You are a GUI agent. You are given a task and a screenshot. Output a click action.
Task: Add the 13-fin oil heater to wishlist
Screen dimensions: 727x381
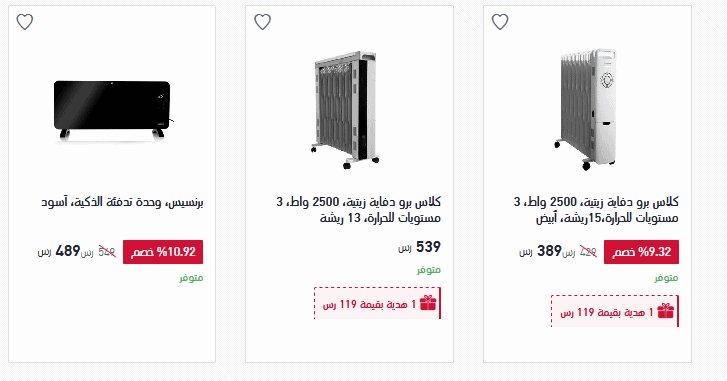262,22
